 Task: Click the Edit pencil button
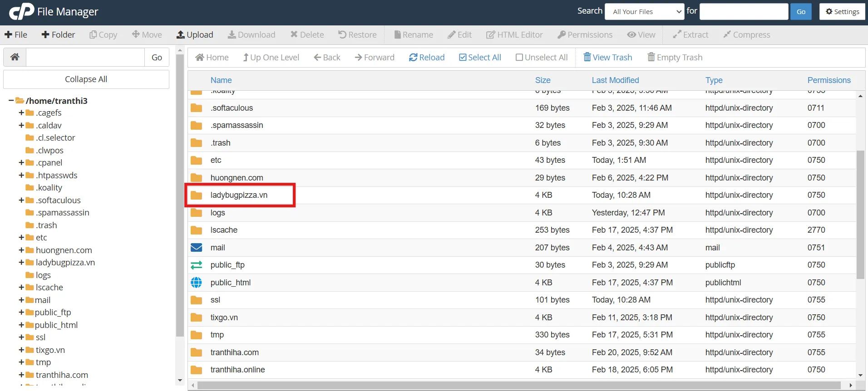coord(459,34)
